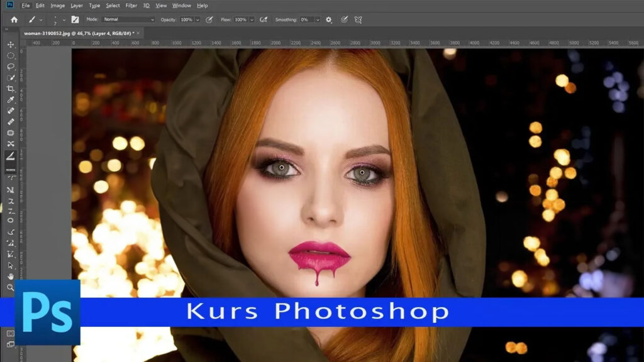Open the Filter menu
This screenshot has width=644, height=362.
(x=131, y=6)
